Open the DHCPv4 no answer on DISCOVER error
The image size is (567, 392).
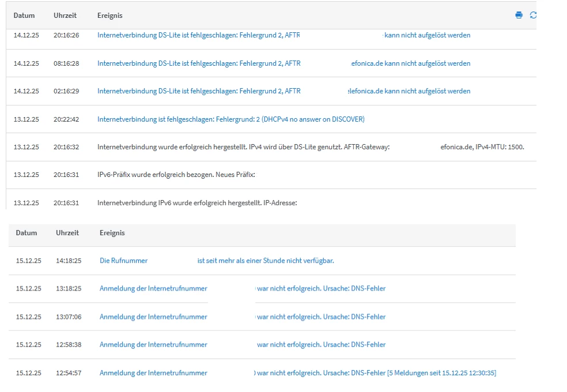pyautogui.click(x=230, y=119)
